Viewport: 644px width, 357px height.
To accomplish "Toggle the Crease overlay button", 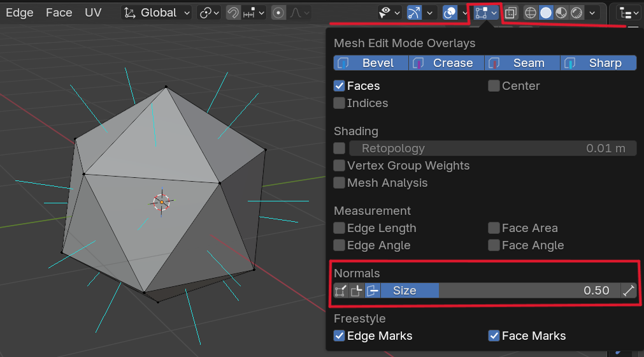I will tap(447, 63).
